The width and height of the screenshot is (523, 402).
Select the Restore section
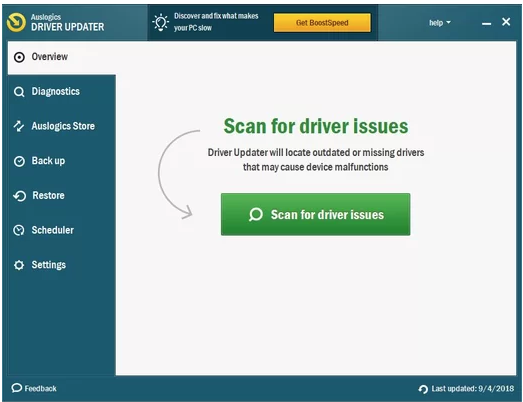[62, 196]
